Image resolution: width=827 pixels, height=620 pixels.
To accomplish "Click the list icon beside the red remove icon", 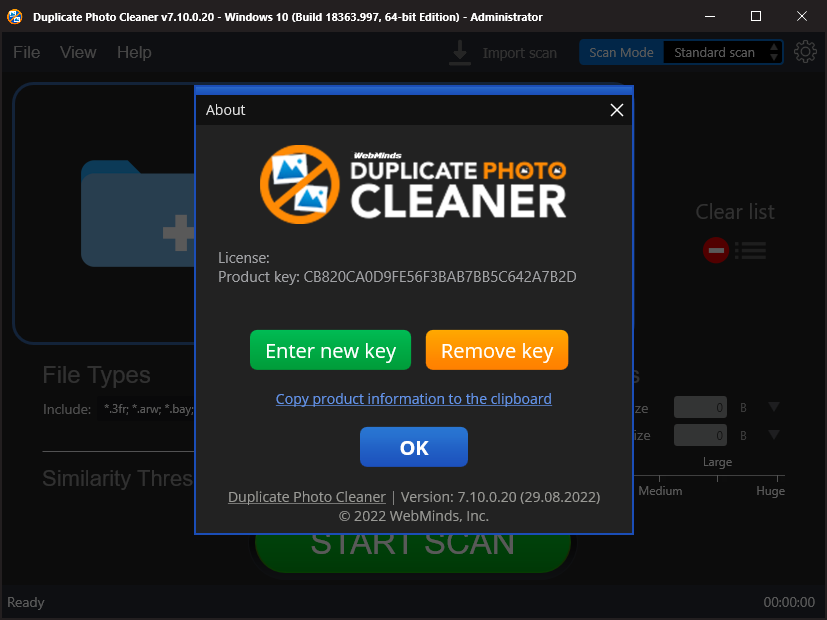I will point(751,250).
